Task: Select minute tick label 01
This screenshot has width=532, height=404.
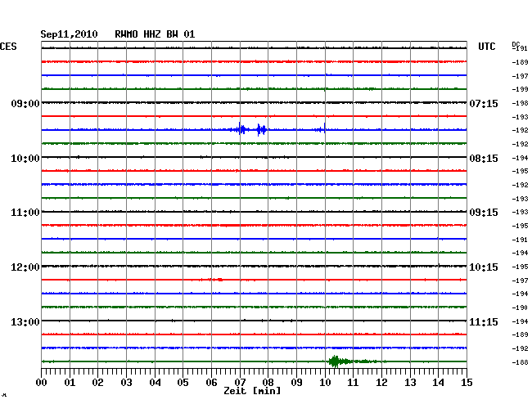Action: click(x=70, y=382)
